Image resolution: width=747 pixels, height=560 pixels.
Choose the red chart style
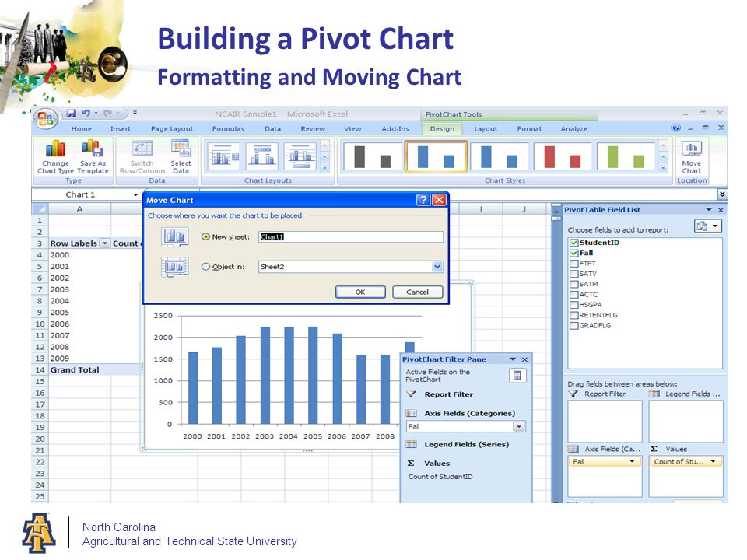click(x=563, y=156)
